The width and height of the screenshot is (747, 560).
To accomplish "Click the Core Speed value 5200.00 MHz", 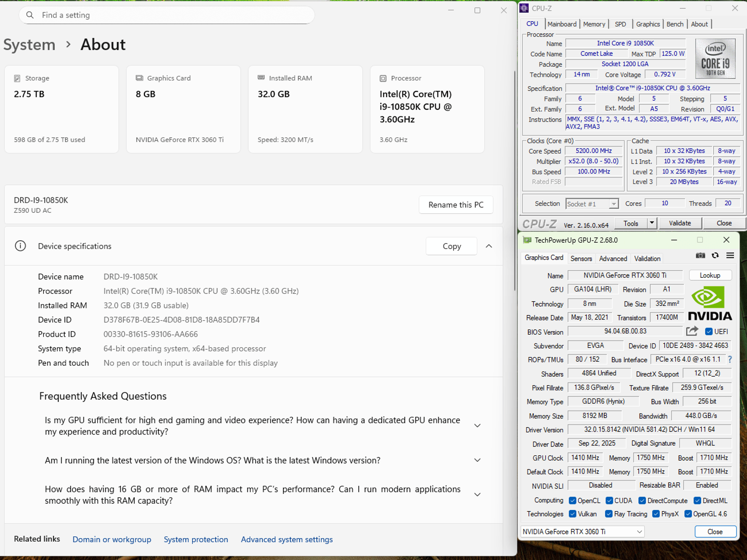I will tap(593, 151).
